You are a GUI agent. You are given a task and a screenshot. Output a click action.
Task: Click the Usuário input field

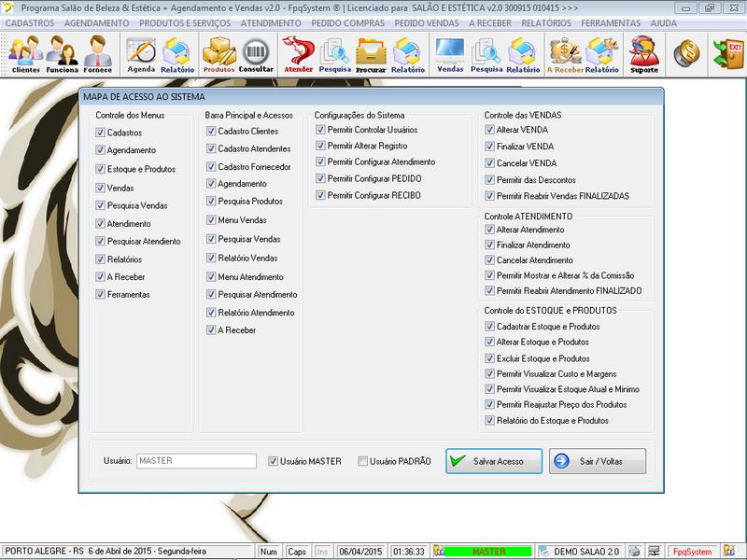[x=196, y=461]
